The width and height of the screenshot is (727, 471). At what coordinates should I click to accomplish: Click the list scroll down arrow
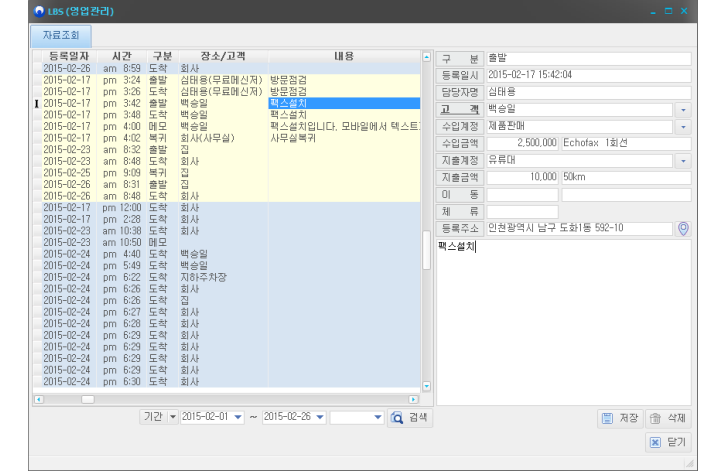tap(427, 386)
